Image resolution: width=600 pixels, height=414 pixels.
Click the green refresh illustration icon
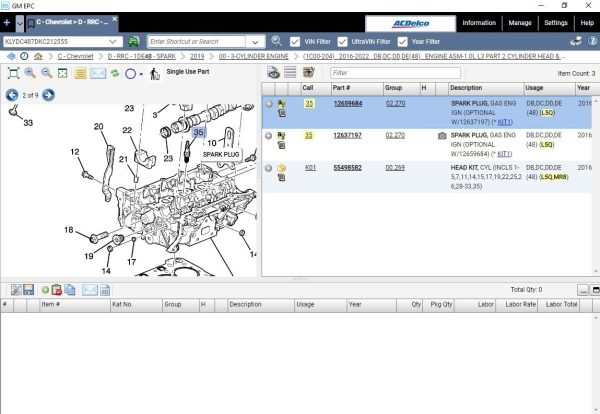(x=115, y=73)
